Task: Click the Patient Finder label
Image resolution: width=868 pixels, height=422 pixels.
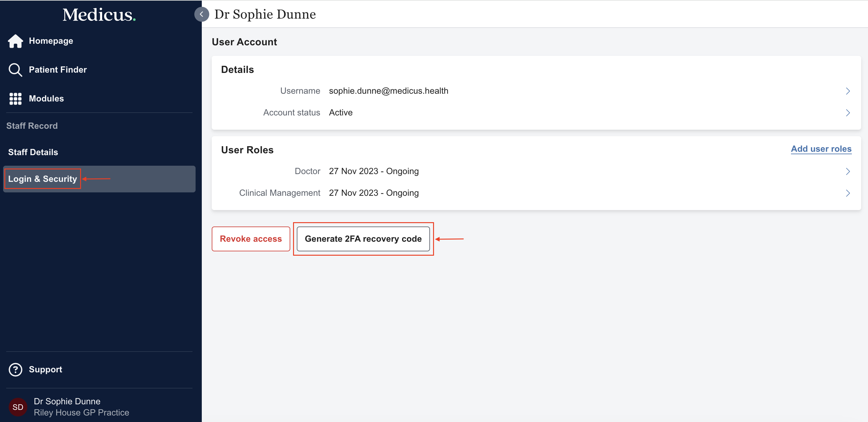Action: (58, 70)
